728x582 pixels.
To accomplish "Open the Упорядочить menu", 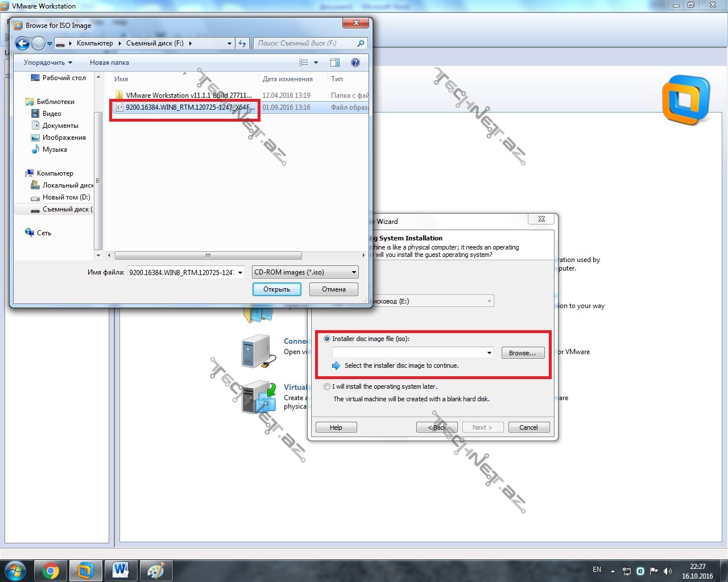I will click(x=48, y=63).
